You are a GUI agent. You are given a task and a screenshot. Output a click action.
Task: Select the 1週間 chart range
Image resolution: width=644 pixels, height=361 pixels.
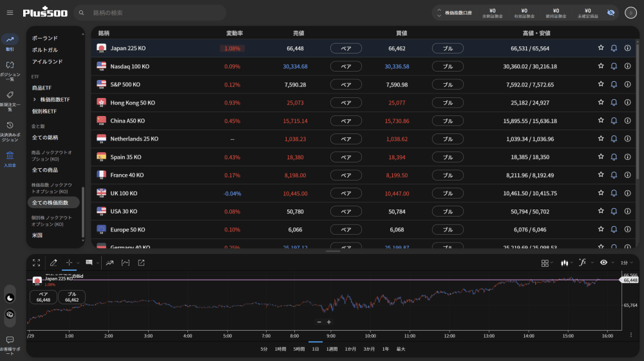[x=332, y=349]
